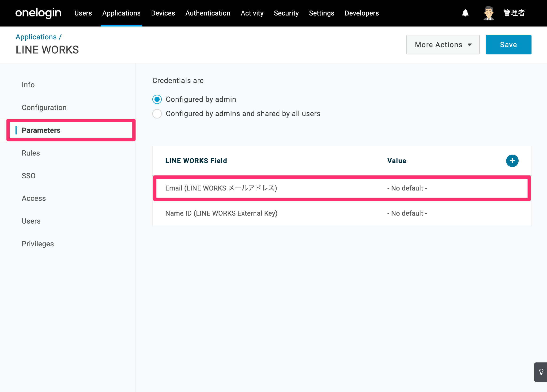Switch to the SSO tab

pyautogui.click(x=28, y=176)
